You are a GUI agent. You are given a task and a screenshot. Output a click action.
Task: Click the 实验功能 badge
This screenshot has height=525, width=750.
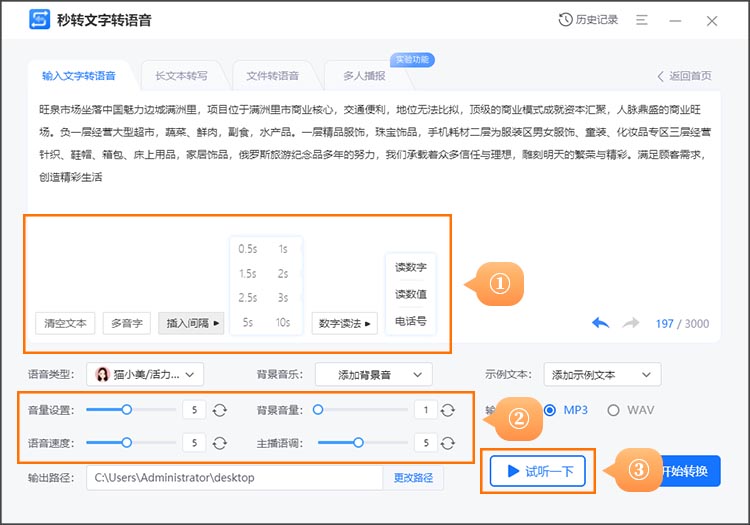click(x=412, y=60)
